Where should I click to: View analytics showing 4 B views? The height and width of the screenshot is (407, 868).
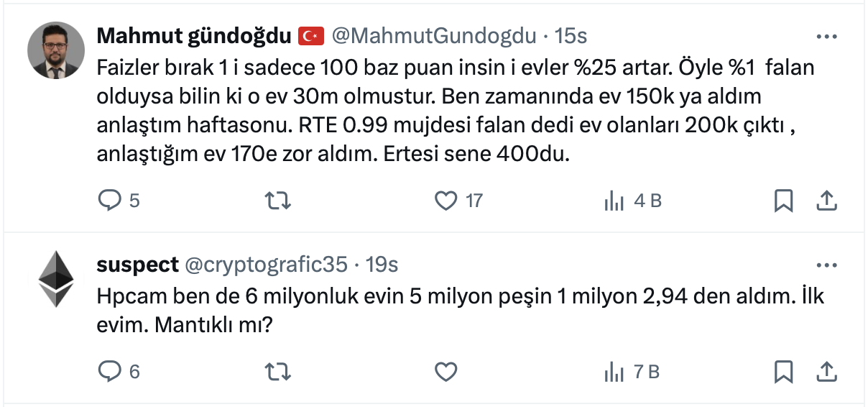tap(614, 201)
